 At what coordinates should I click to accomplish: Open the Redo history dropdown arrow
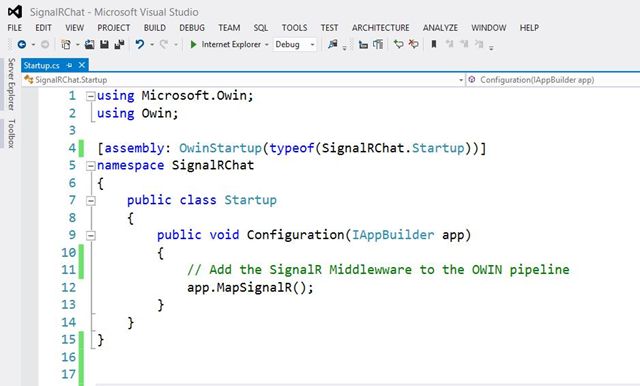tap(176, 44)
